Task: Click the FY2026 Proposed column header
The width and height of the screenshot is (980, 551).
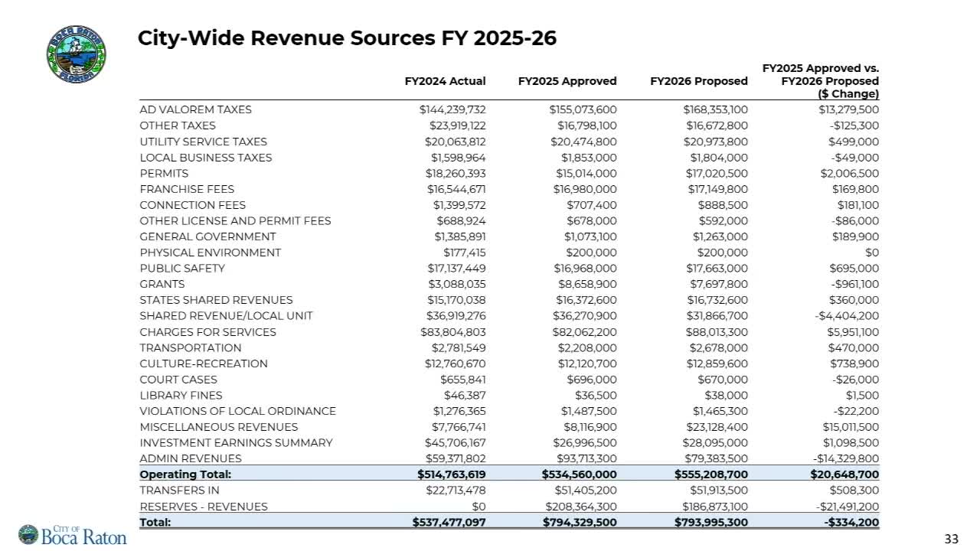Action: click(x=699, y=81)
